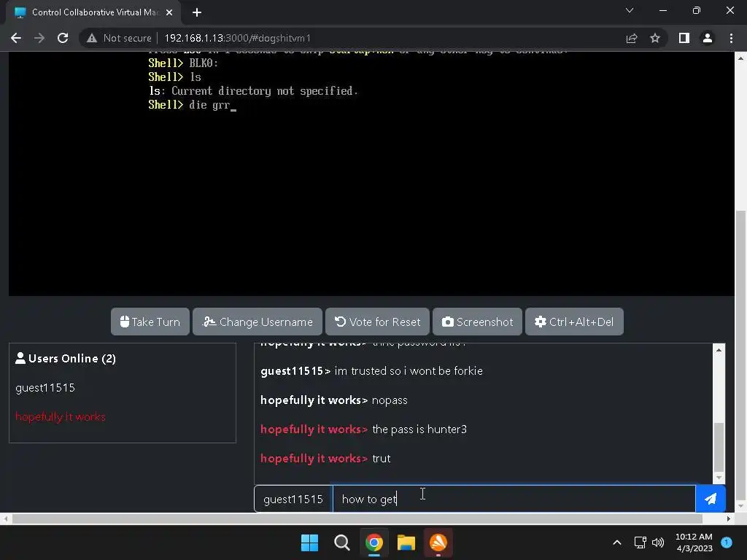Screen dimensions: 747x560
Task: Open File Explorer from taskbar
Action: [x=406, y=542]
